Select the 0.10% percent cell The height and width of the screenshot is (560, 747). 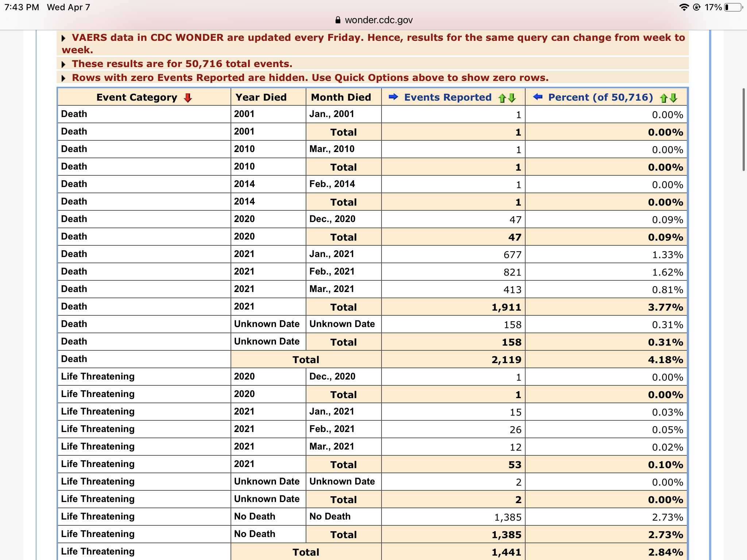pyautogui.click(x=606, y=464)
